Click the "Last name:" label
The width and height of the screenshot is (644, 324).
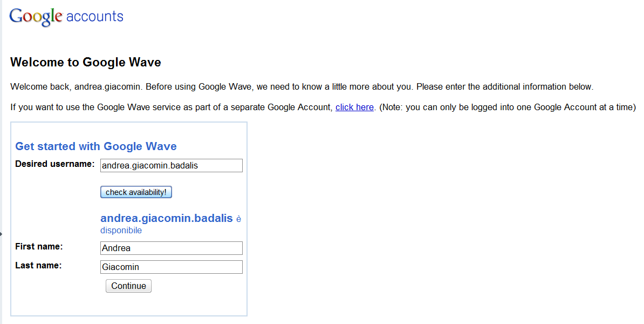click(38, 265)
